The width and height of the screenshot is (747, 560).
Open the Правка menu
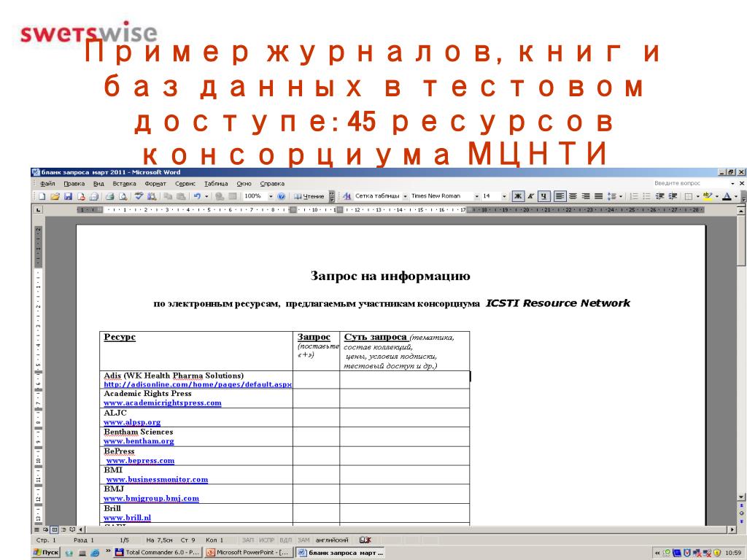click(x=74, y=183)
